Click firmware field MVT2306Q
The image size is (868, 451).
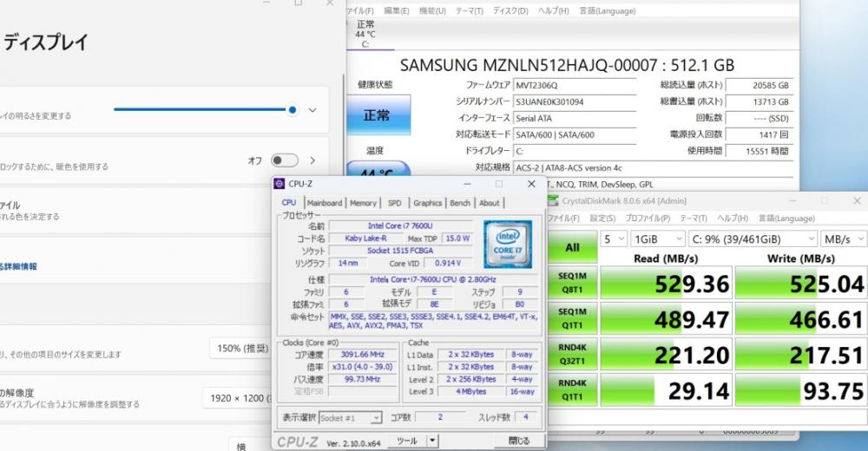pyautogui.click(x=575, y=85)
